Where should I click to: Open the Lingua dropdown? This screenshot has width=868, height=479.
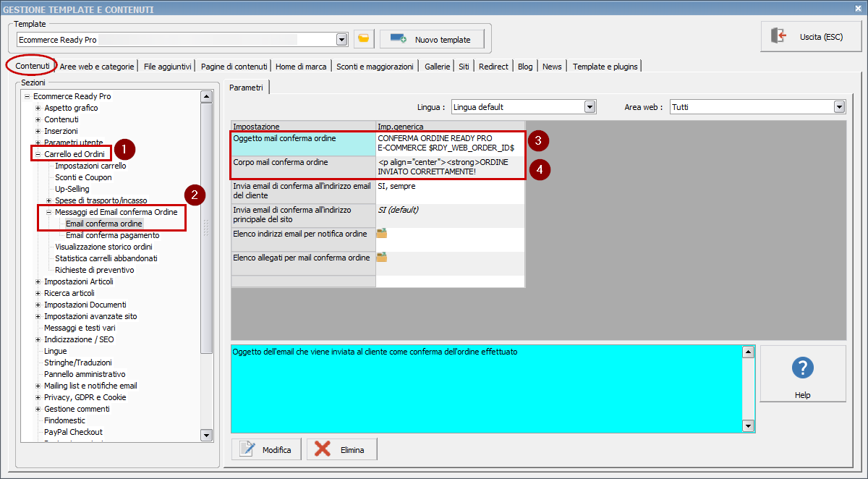[590, 107]
